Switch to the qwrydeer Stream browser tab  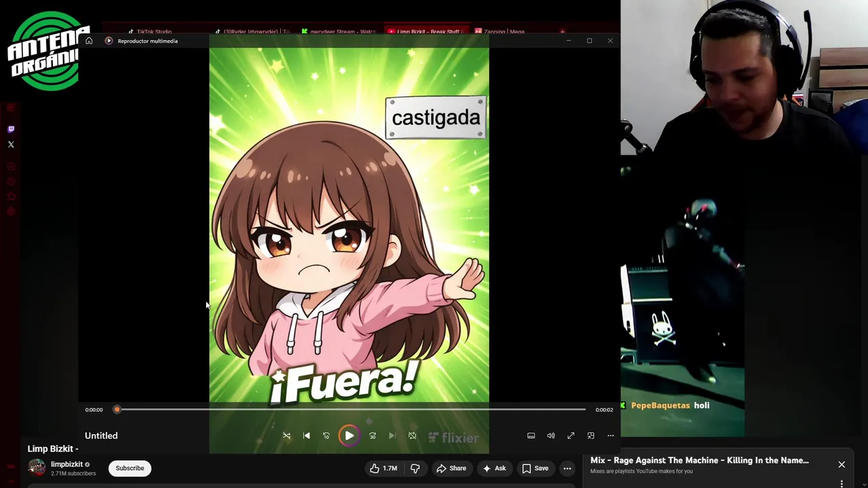339,32
